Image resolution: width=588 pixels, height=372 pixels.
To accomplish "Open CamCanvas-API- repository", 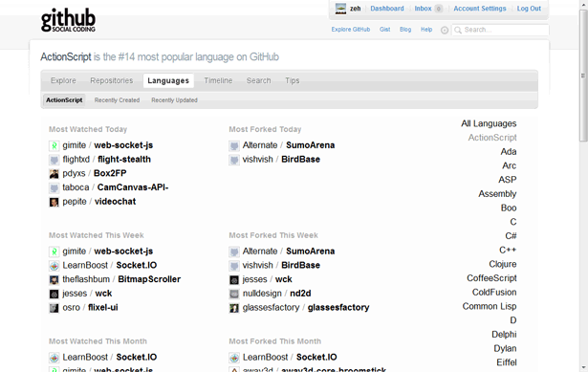I will click(x=133, y=187).
